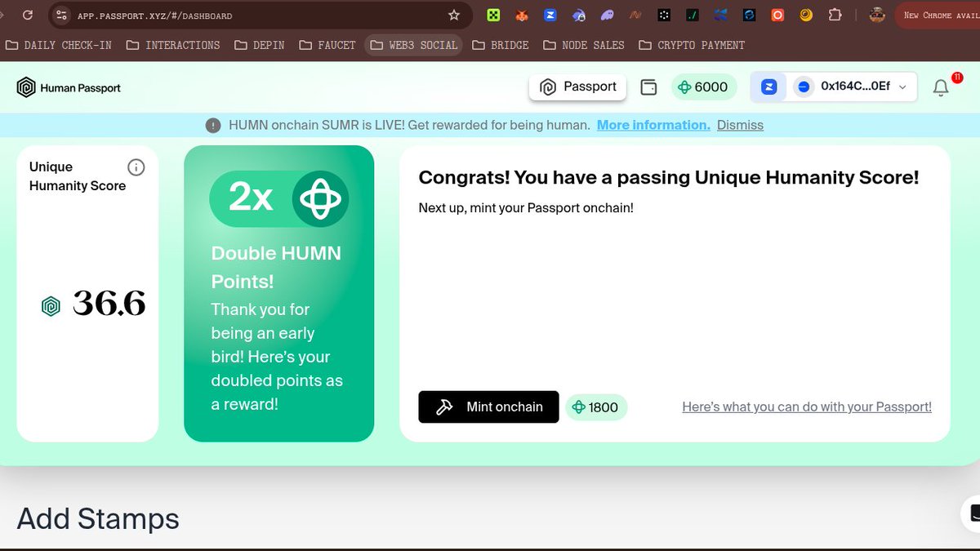Bookmark this page with the star
980x551 pixels.
click(454, 15)
